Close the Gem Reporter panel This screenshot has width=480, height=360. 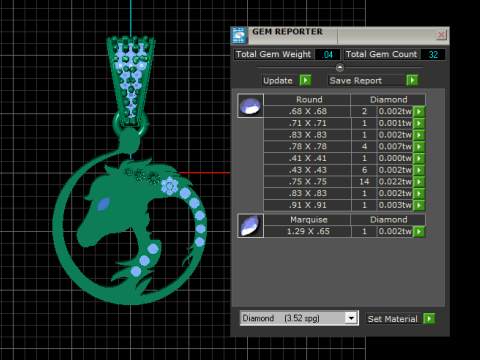pyautogui.click(x=441, y=35)
